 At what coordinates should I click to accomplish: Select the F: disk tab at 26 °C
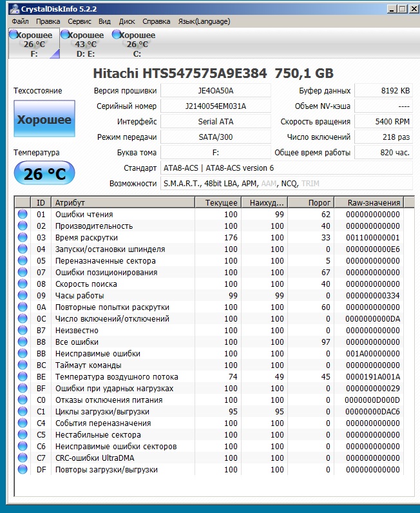click(x=34, y=44)
